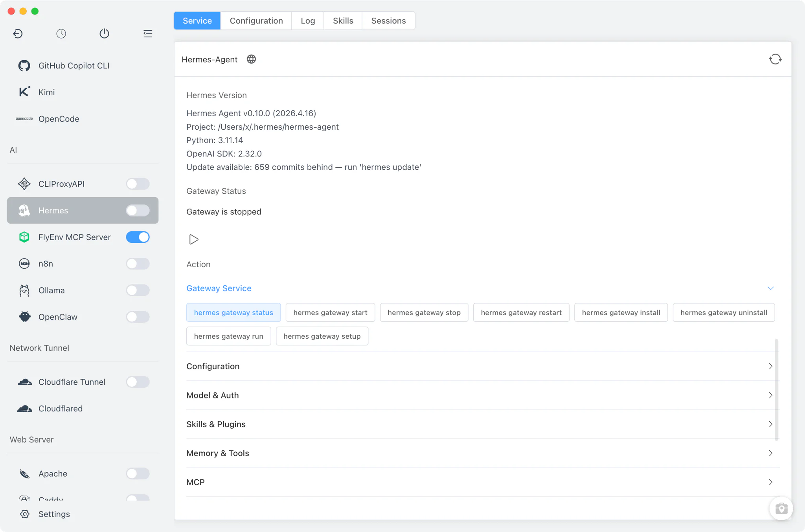Expand the Memory & Tools chevron
Screen dimensions: 805x532
(770, 453)
